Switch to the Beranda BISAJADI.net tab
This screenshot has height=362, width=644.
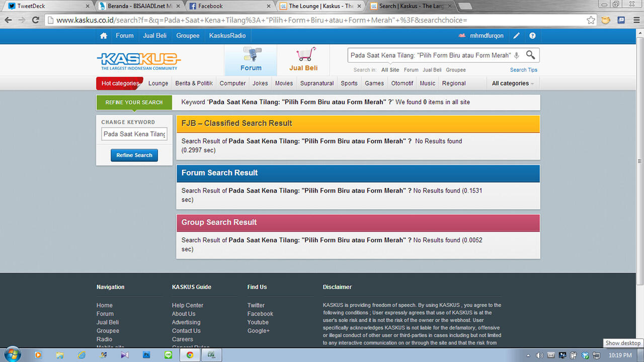click(x=139, y=6)
